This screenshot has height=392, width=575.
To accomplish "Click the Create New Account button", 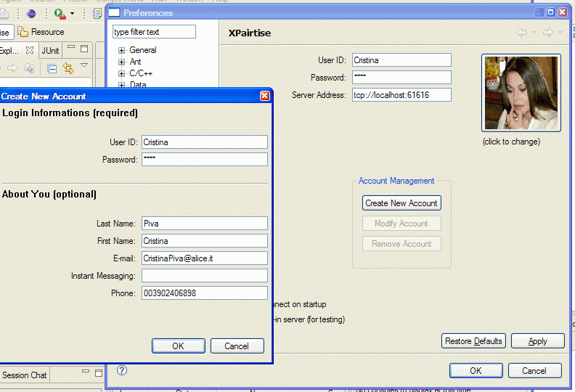I will coord(401,203).
